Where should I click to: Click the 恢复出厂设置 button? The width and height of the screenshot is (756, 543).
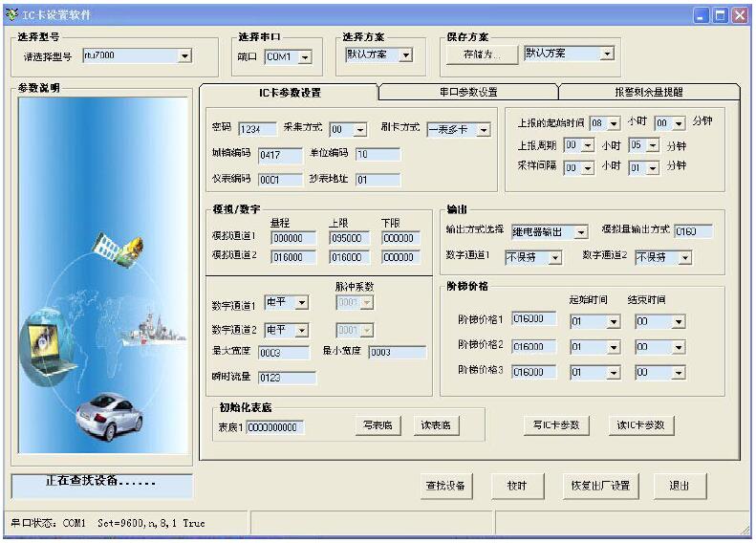(x=601, y=486)
